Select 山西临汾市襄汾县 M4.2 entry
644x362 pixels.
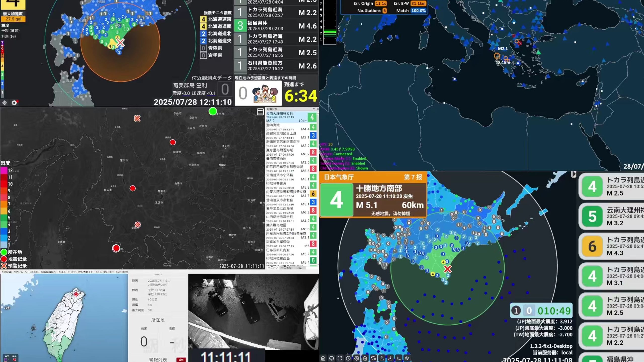[x=291, y=219]
